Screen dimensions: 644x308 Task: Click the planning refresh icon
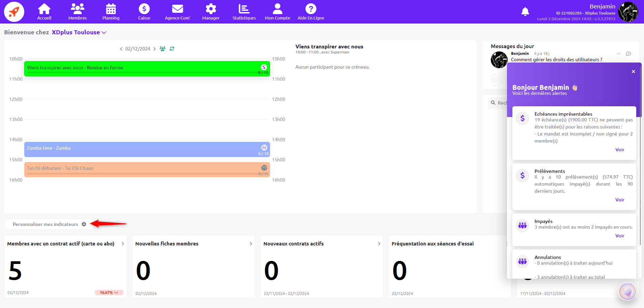click(172, 49)
